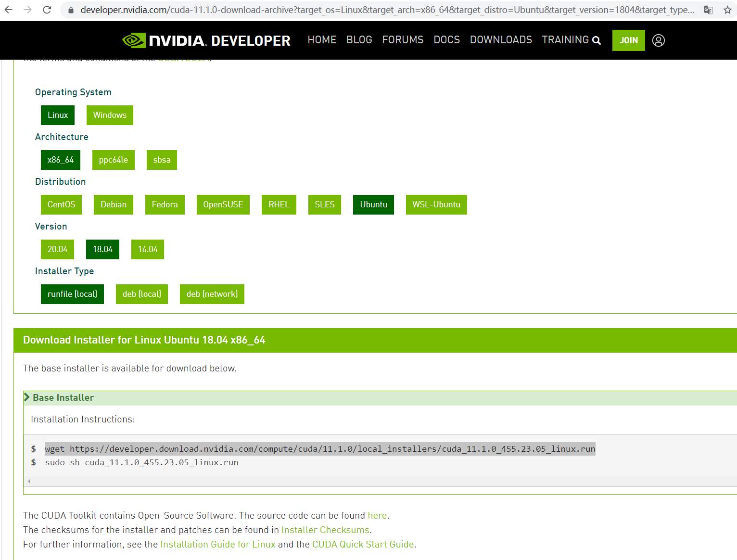Click the 'Version' label

pyautogui.click(x=51, y=226)
